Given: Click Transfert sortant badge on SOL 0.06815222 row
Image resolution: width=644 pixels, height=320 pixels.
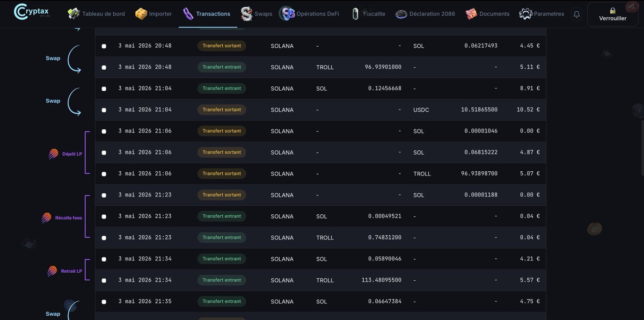Looking at the screenshot, I should (222, 152).
